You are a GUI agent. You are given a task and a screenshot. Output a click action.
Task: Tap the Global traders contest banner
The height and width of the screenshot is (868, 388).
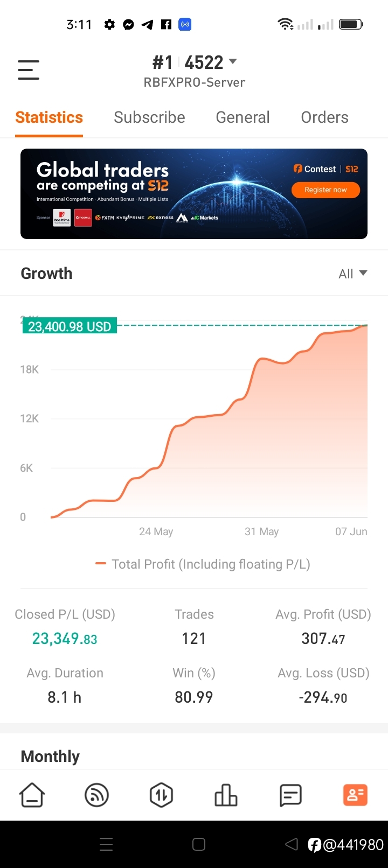[194, 194]
